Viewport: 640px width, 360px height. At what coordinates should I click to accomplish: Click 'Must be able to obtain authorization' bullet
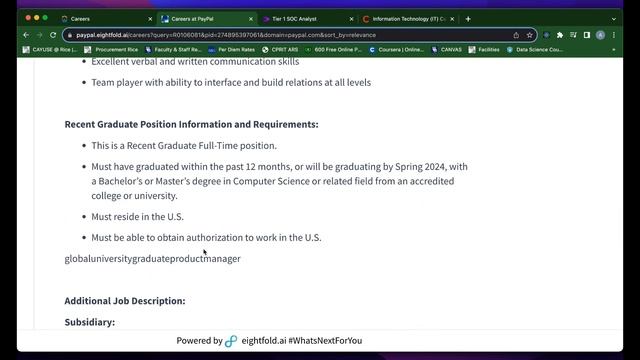click(206, 238)
